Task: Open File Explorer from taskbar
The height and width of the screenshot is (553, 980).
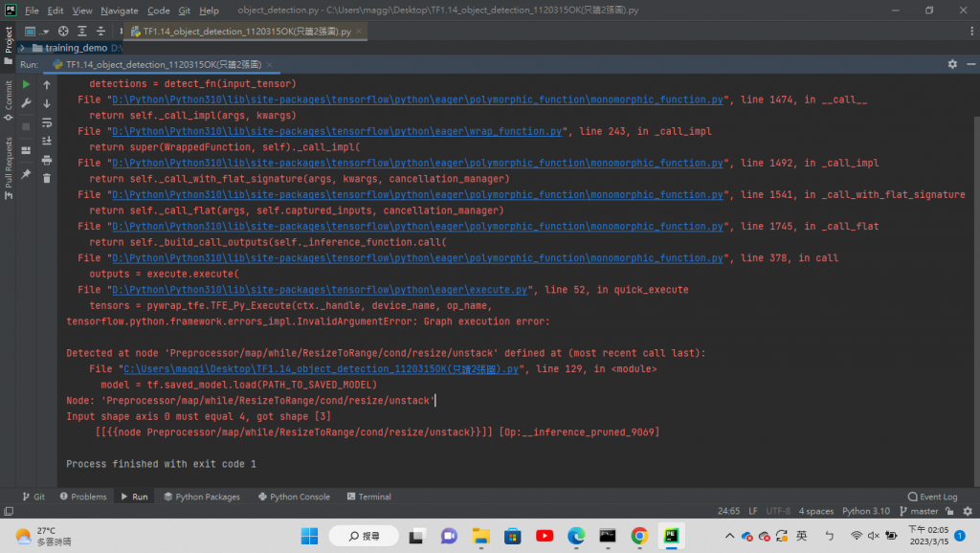Action: point(480,536)
